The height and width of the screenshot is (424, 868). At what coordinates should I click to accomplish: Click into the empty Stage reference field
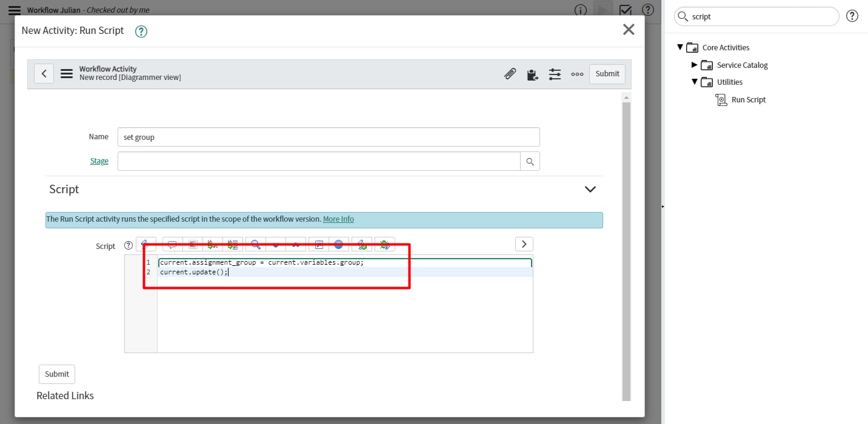pos(319,161)
